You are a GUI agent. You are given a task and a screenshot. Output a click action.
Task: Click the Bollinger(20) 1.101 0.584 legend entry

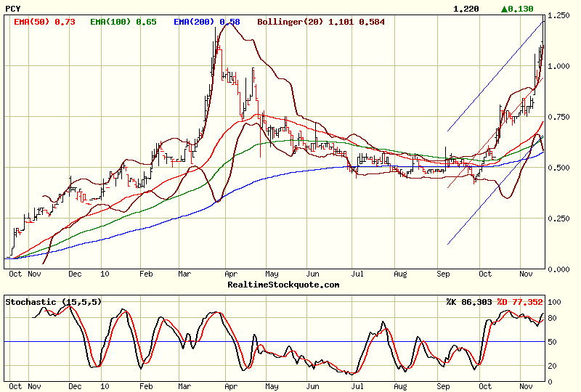[321, 22]
